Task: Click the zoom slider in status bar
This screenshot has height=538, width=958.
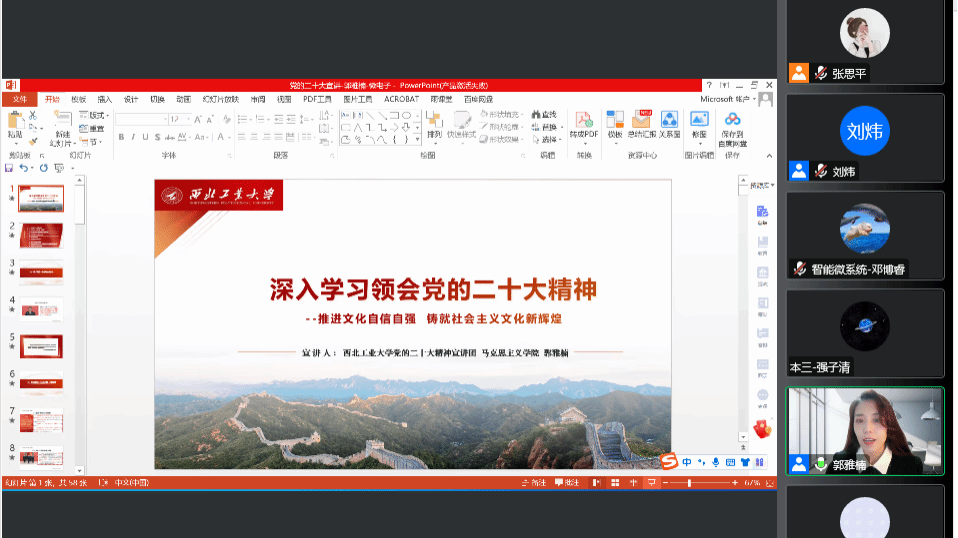Action: (690, 483)
